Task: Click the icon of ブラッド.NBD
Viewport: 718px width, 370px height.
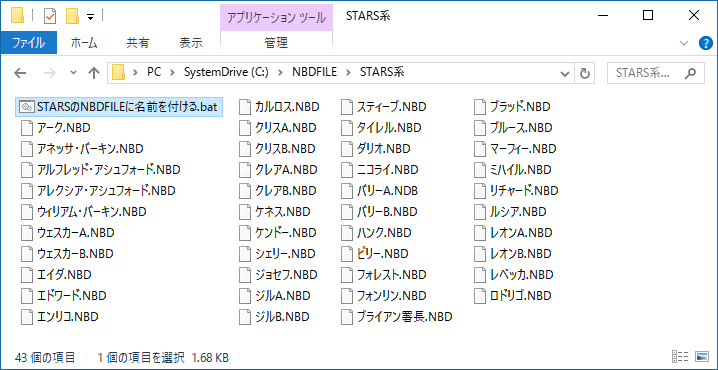Action: pyautogui.click(x=480, y=107)
